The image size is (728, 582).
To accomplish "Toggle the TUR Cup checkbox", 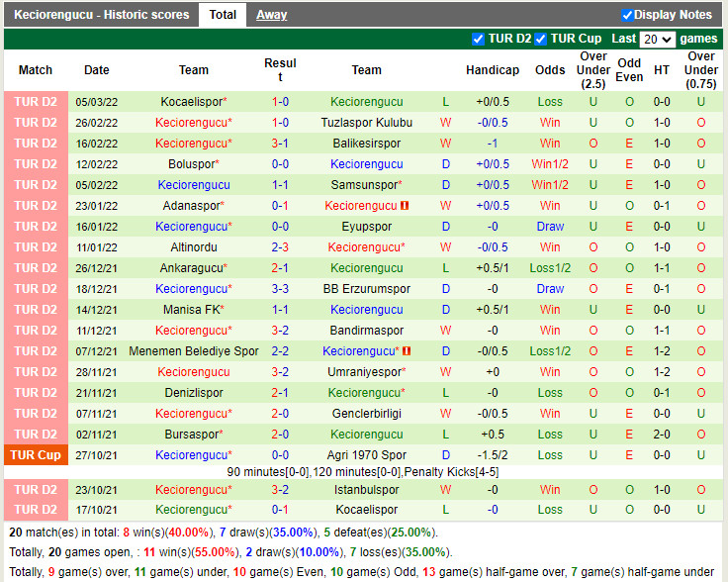I will point(540,39).
